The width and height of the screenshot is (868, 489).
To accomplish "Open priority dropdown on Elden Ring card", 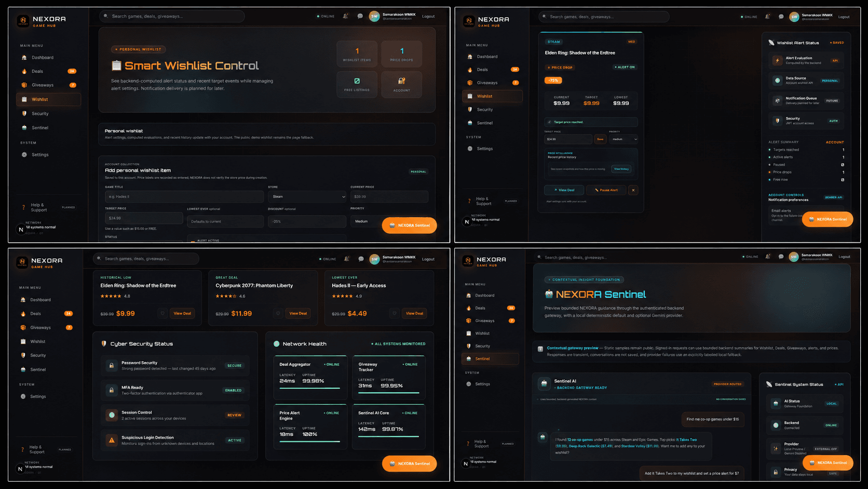I will [x=623, y=139].
